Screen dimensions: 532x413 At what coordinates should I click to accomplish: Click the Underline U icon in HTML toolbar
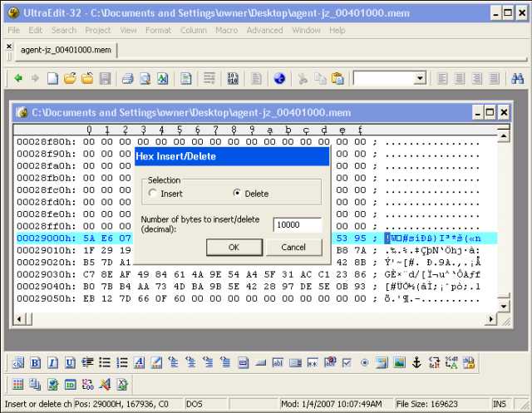[x=70, y=363]
